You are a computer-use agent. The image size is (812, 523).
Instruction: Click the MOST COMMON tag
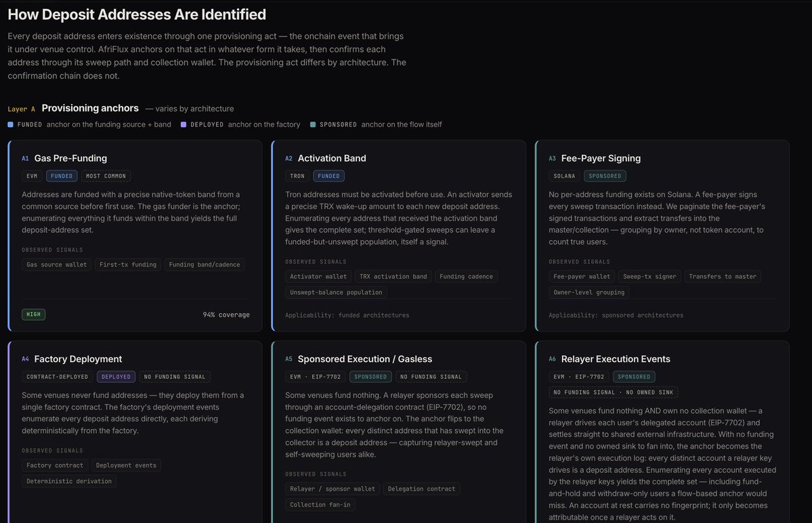(106, 176)
